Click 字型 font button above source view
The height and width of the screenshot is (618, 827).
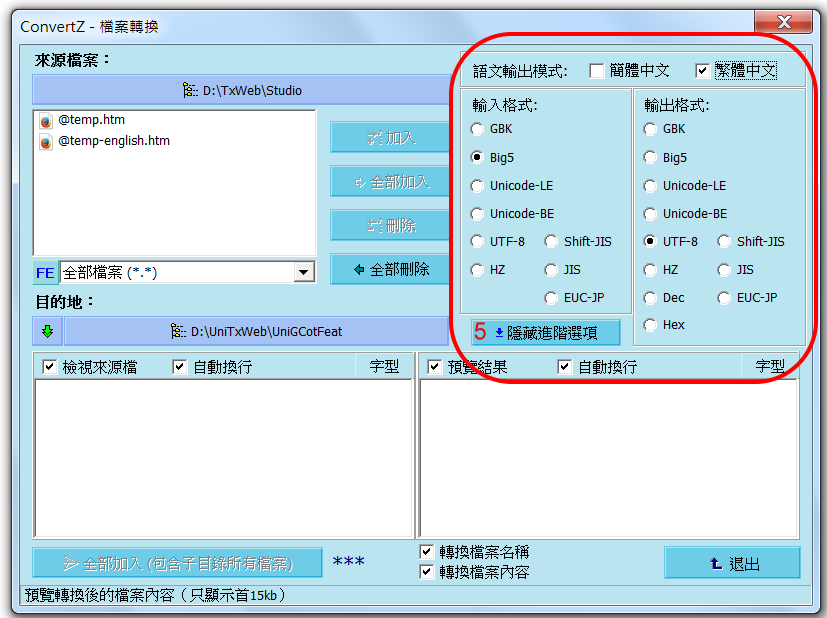tap(384, 367)
